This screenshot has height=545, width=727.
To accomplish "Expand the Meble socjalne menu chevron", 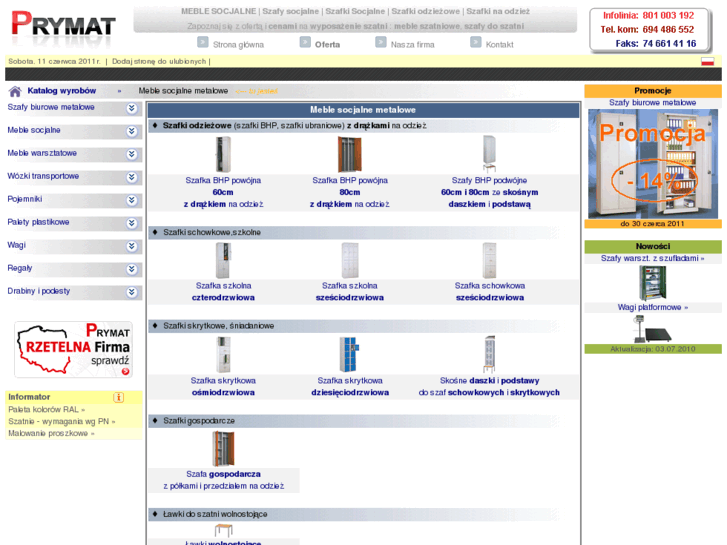I will click(132, 131).
